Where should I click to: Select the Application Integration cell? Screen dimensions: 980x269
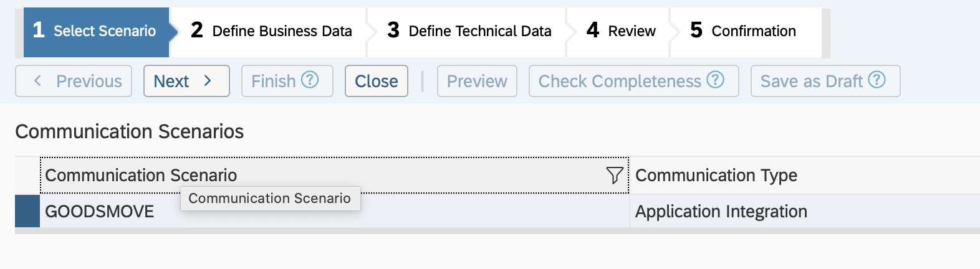[x=721, y=212]
